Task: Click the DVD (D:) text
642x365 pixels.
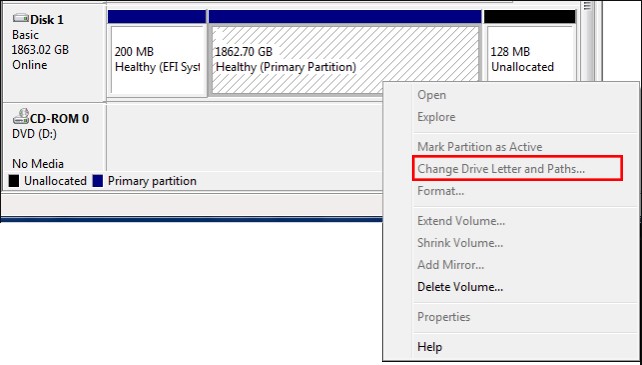Action: pyautogui.click(x=34, y=134)
